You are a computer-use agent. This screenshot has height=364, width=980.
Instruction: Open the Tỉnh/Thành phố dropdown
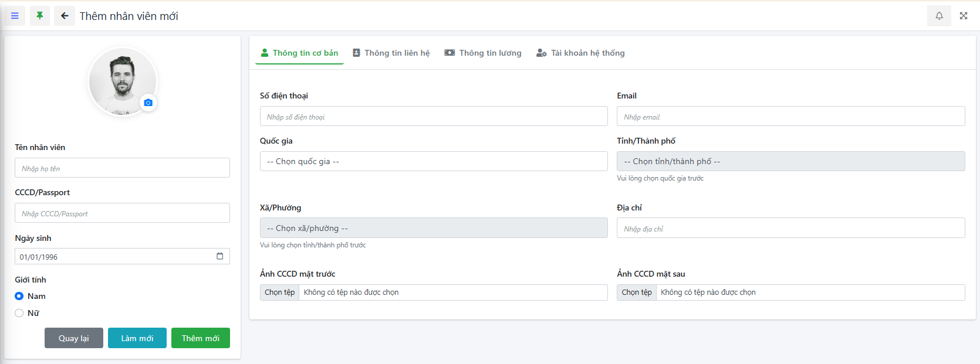pos(790,161)
